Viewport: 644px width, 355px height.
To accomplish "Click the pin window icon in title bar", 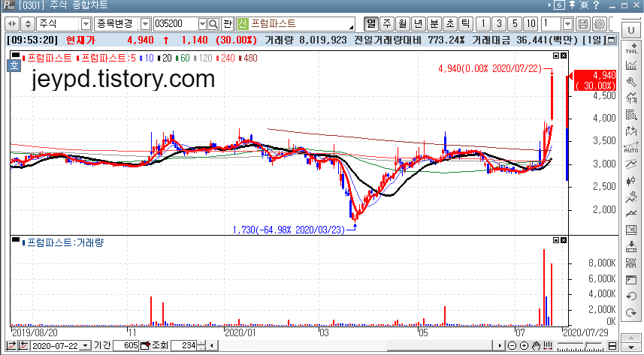I will coord(572,5).
